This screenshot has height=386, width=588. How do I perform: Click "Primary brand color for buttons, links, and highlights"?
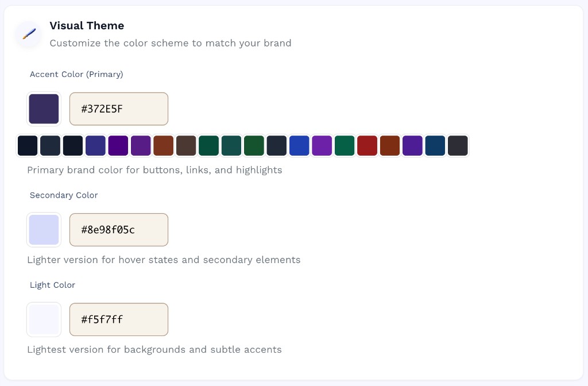click(154, 170)
